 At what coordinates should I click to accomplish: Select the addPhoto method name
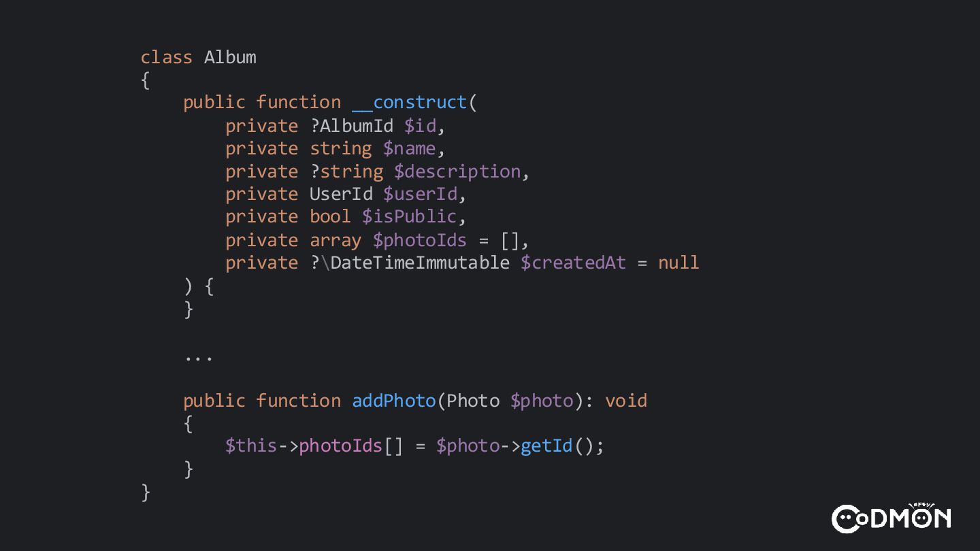point(393,401)
